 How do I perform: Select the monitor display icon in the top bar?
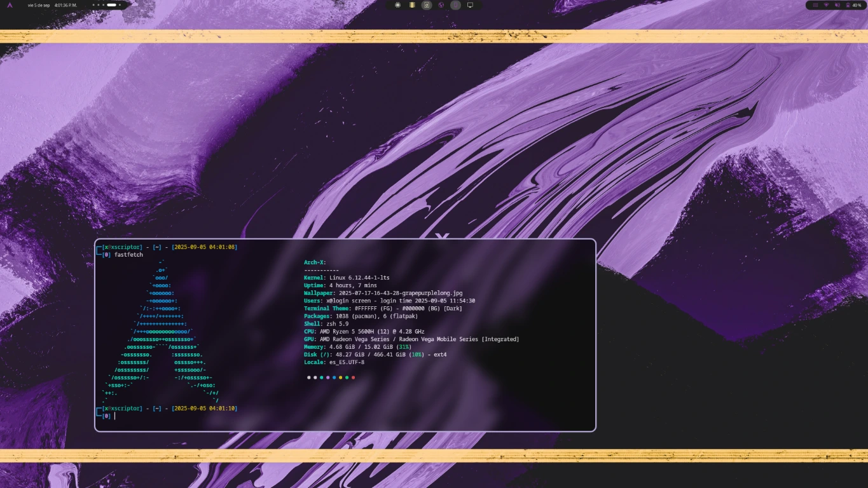pos(470,5)
